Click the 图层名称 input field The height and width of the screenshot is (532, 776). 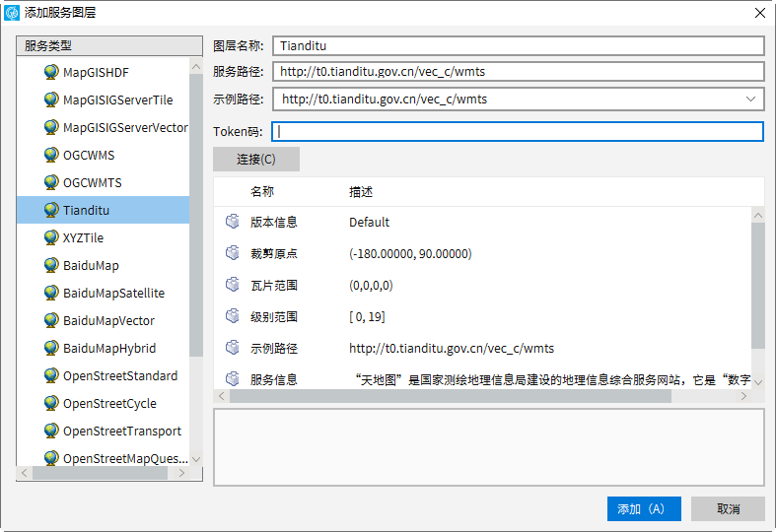[x=519, y=46]
